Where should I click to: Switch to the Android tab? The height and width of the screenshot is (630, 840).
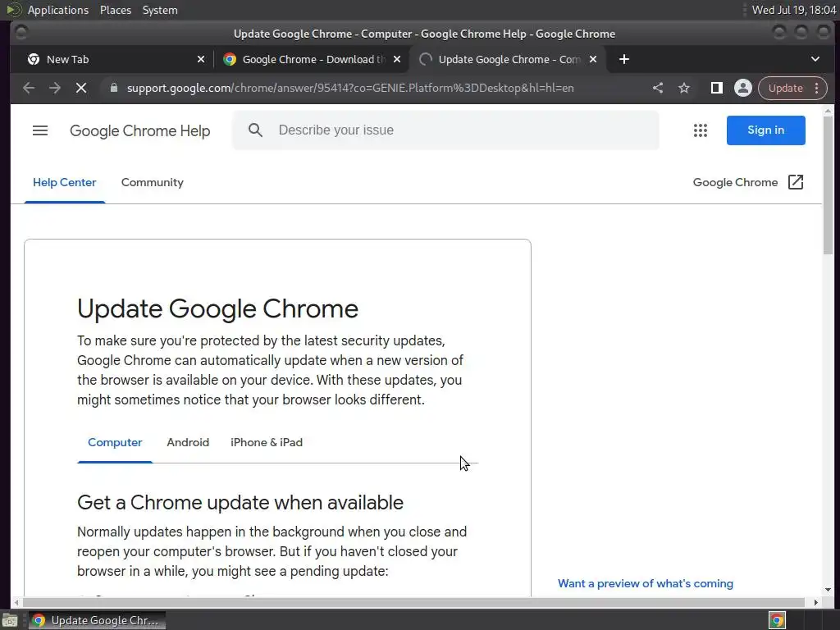(188, 442)
